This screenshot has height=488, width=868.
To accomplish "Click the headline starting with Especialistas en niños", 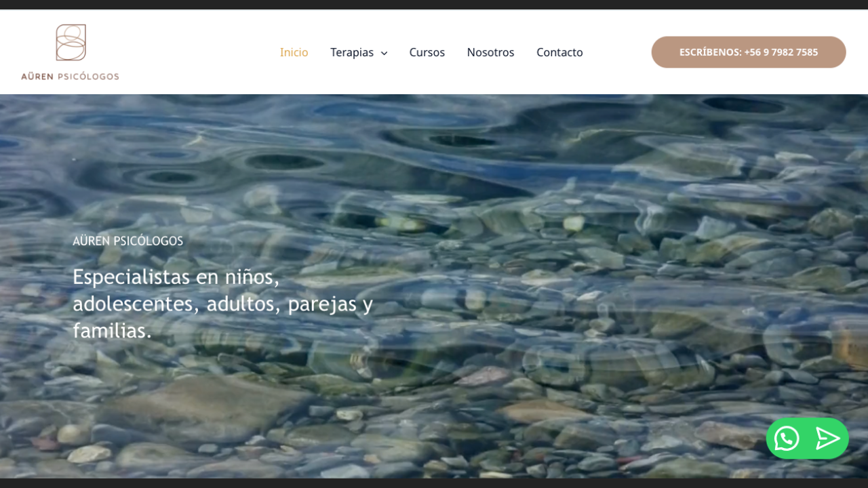I will 176,277.
